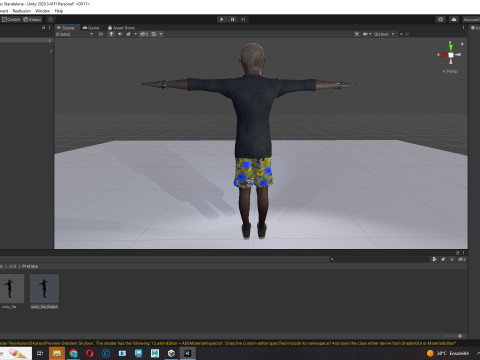
Task: Open Unity Hub from the taskbar
Action: (171, 353)
